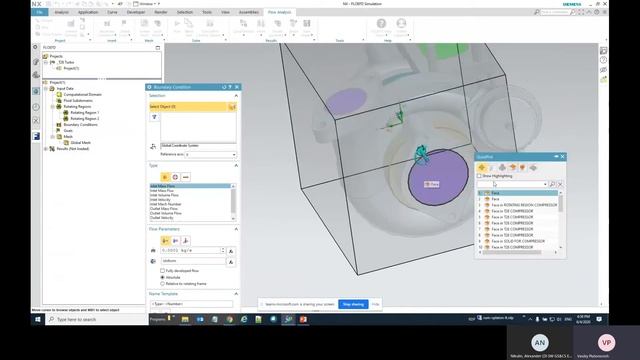Viewport: 640px width, 360px height.
Task: Select Outlet Mass Flow in the type list
Action: pos(163,209)
